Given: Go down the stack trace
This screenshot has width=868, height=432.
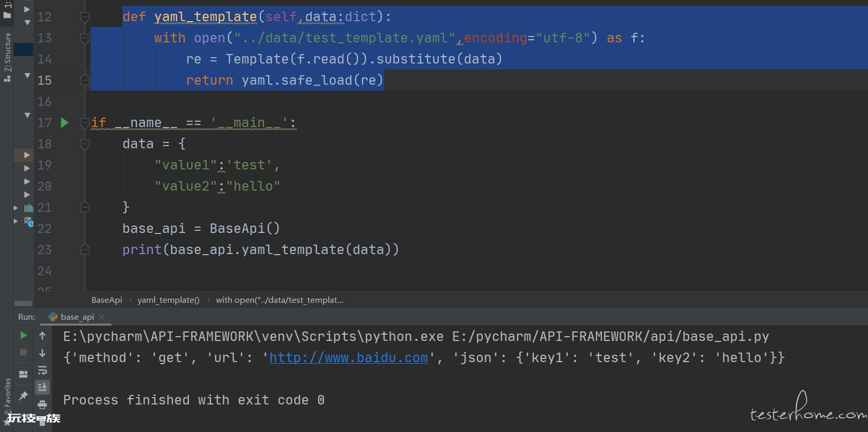Looking at the screenshot, I should coord(42,353).
